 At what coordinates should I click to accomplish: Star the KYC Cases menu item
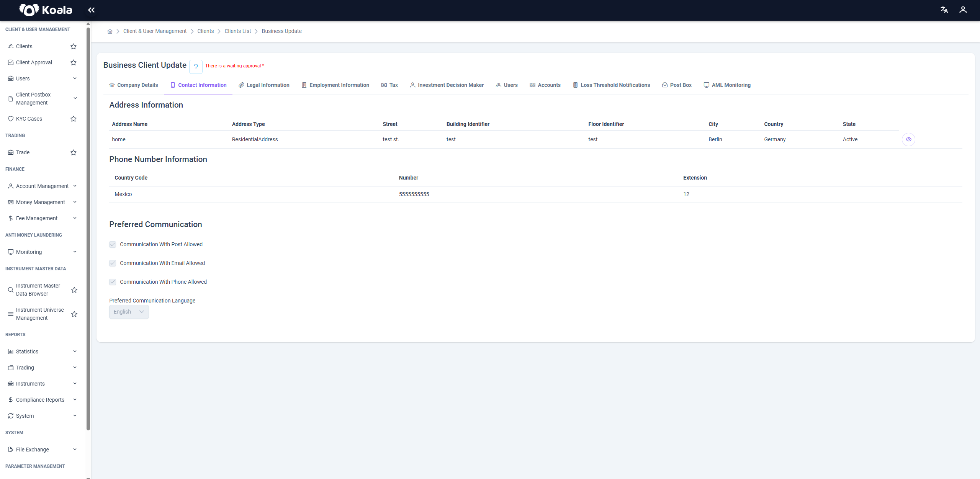tap(74, 119)
